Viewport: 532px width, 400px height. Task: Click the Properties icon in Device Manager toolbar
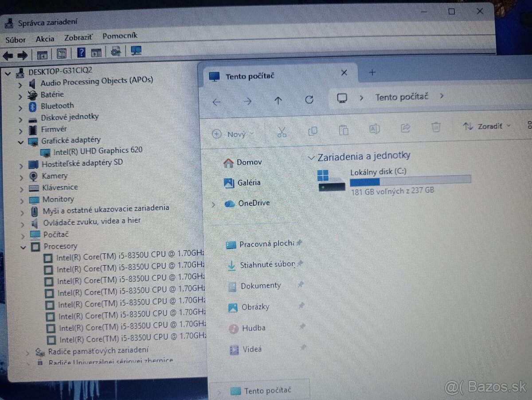[x=62, y=54]
